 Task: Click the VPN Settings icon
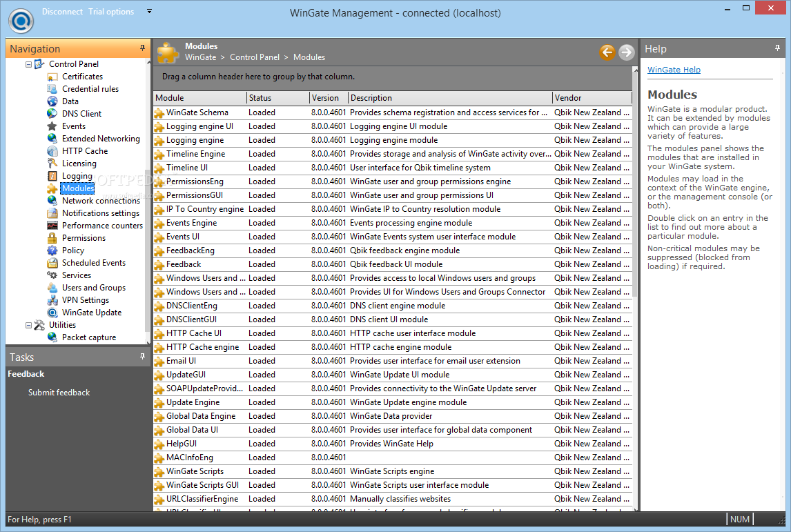52,300
